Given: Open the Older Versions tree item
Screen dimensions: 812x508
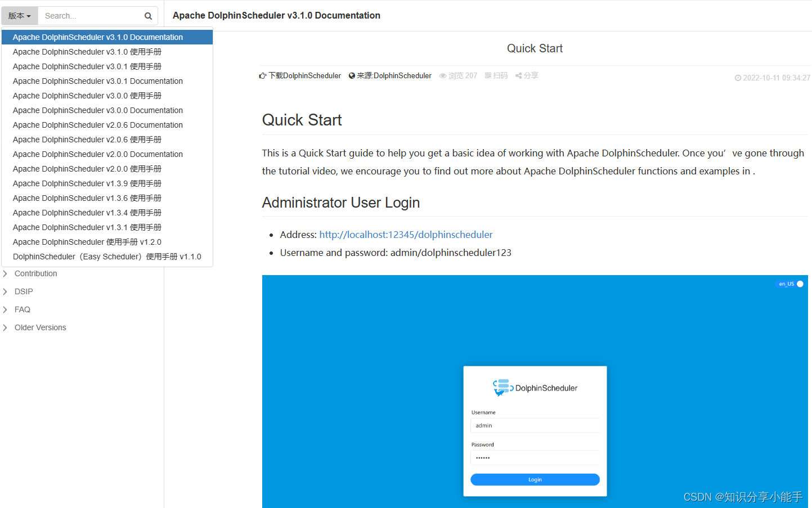Looking at the screenshot, I should (41, 327).
